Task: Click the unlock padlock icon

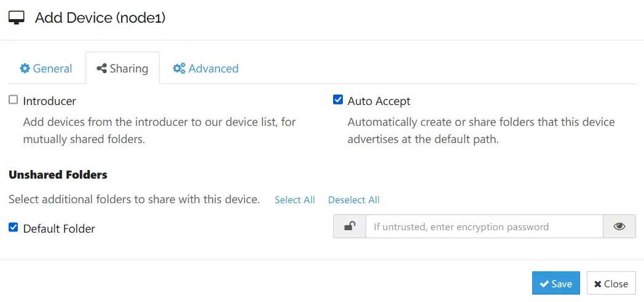Action: 349,226
